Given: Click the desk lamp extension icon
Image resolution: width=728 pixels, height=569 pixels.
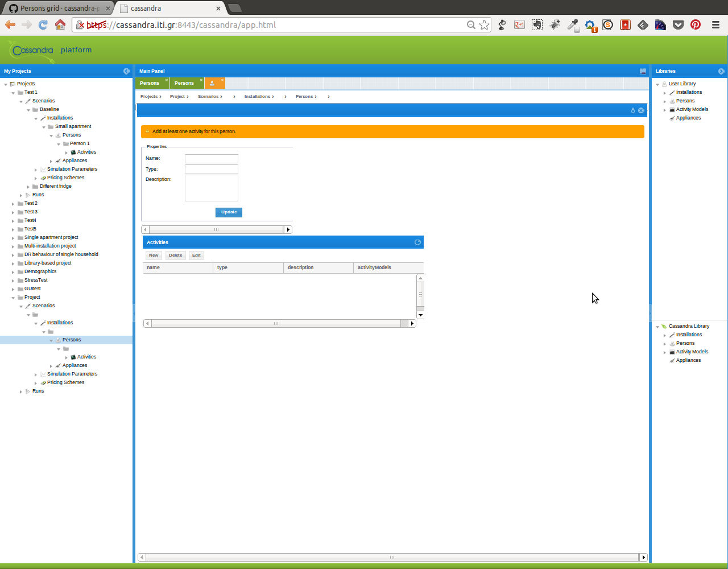Looking at the screenshot, I should pyautogui.click(x=502, y=24).
